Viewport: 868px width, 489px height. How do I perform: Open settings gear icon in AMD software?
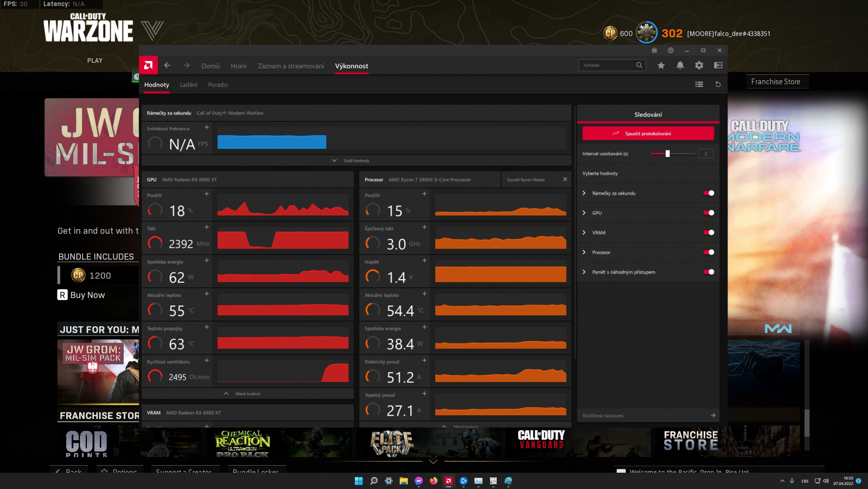coord(699,66)
